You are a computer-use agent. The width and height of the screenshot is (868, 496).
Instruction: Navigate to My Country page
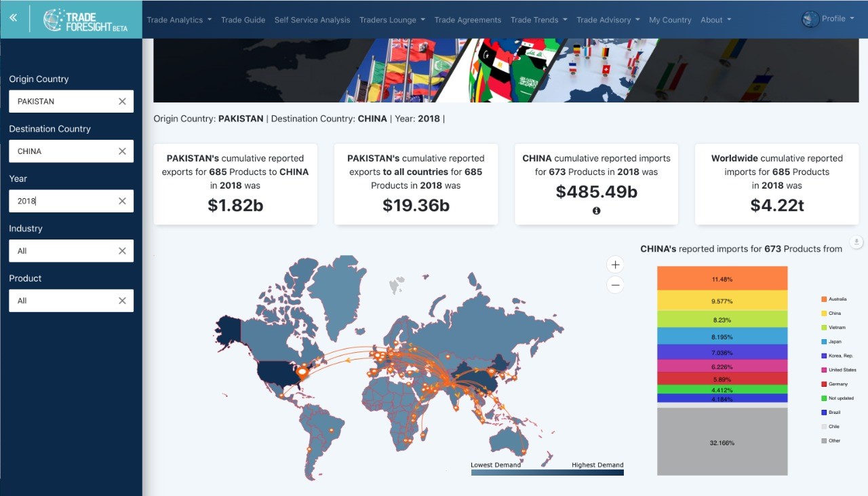[670, 20]
